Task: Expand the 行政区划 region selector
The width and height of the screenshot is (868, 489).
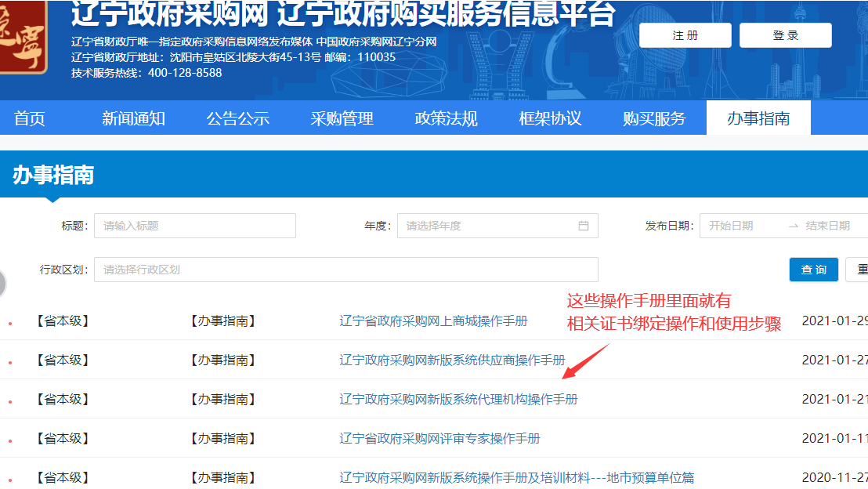Action: click(345, 270)
